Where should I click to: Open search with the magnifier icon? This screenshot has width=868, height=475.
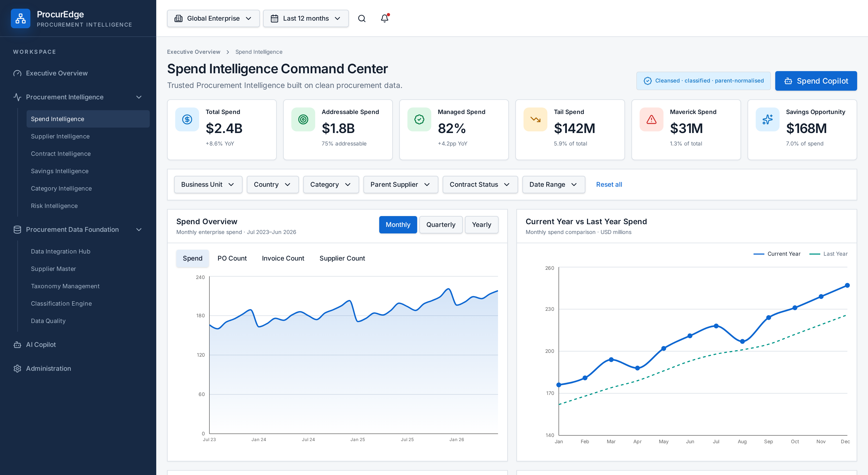click(362, 18)
